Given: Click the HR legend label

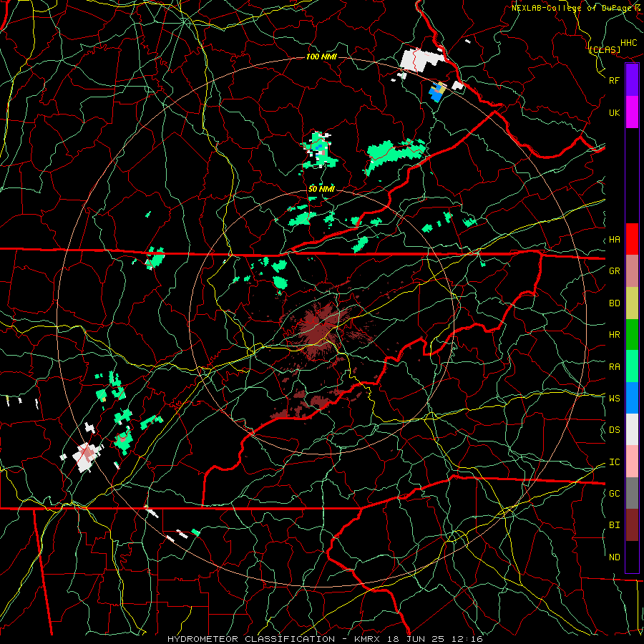Looking at the screenshot, I should pyautogui.click(x=615, y=335).
